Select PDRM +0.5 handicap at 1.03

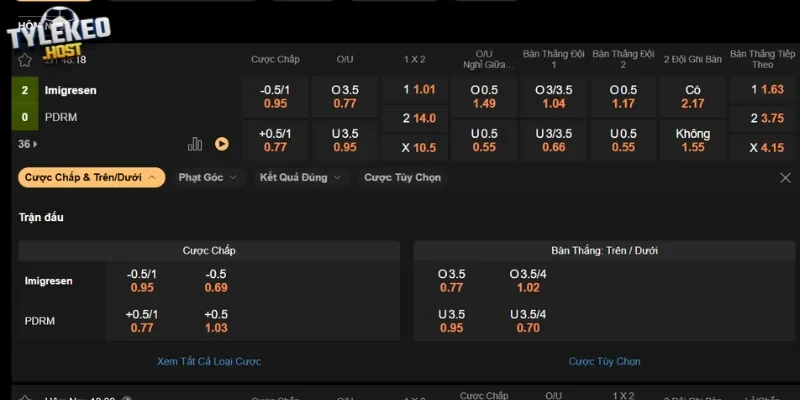point(216,320)
